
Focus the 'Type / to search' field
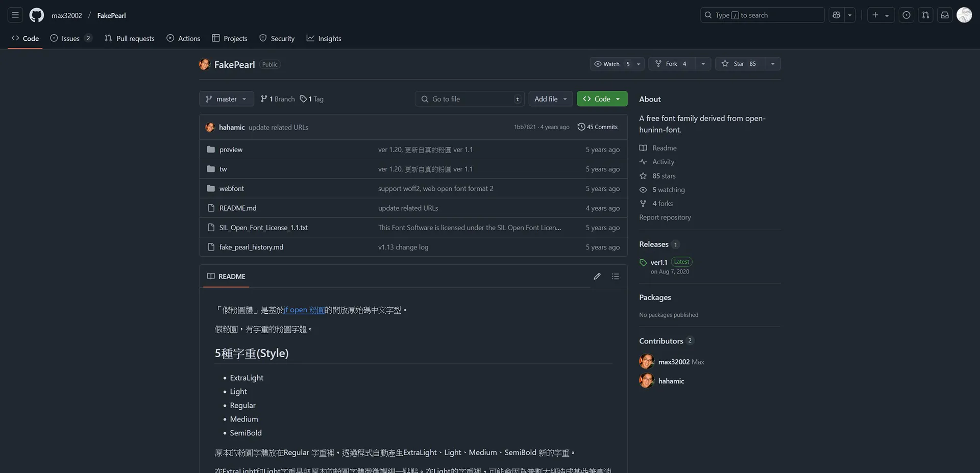click(763, 15)
